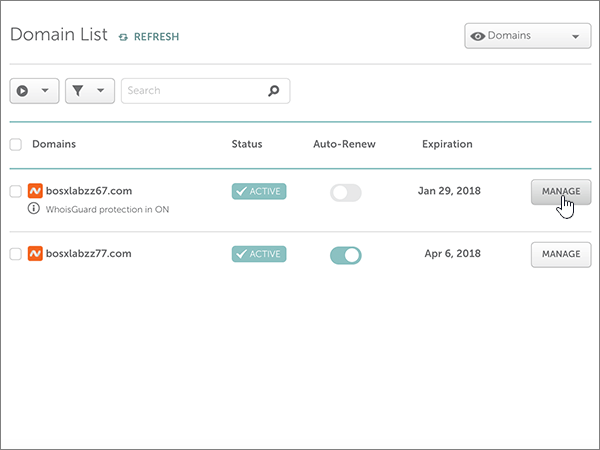Image resolution: width=600 pixels, height=450 pixels.
Task: Tick the checkbox for bosxlabzz77.com
Action: coord(15,254)
